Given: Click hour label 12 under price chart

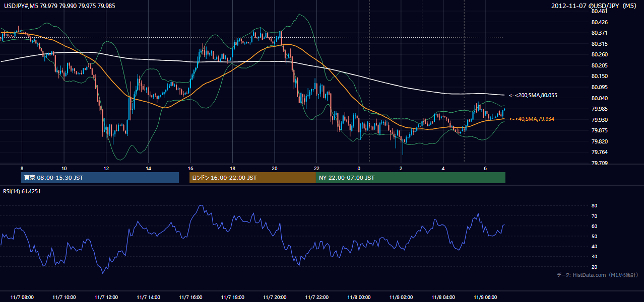Looking at the screenshot, I should 106,168.
